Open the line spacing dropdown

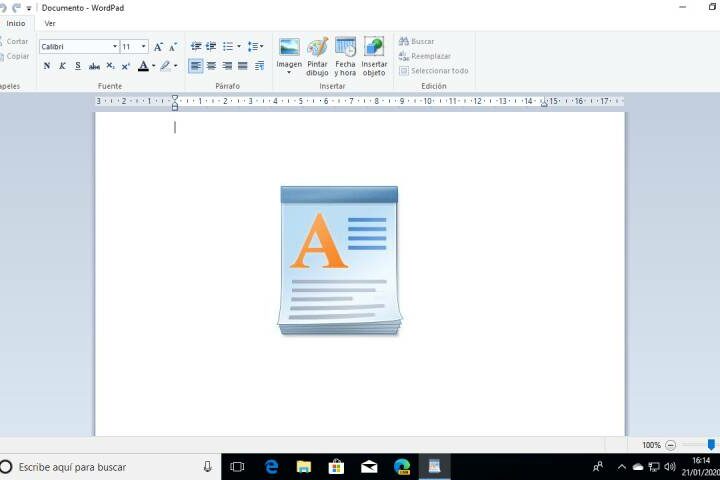coord(255,46)
